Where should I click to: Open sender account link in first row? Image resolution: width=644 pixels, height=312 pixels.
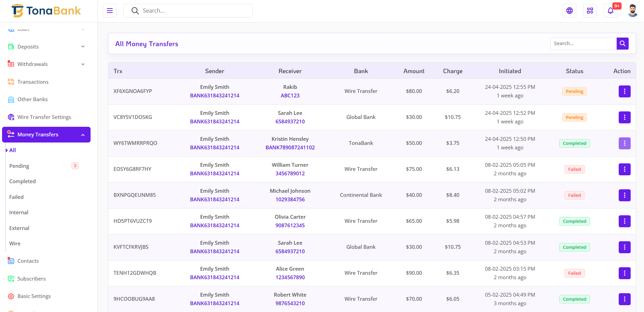pyautogui.click(x=215, y=96)
